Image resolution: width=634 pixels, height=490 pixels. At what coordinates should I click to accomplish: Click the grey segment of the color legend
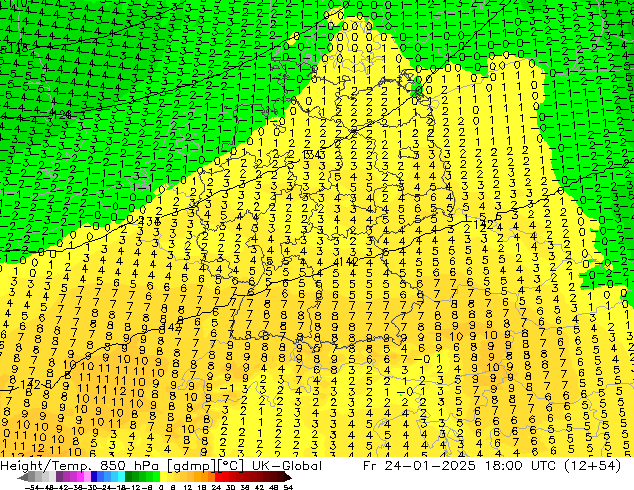(42, 477)
